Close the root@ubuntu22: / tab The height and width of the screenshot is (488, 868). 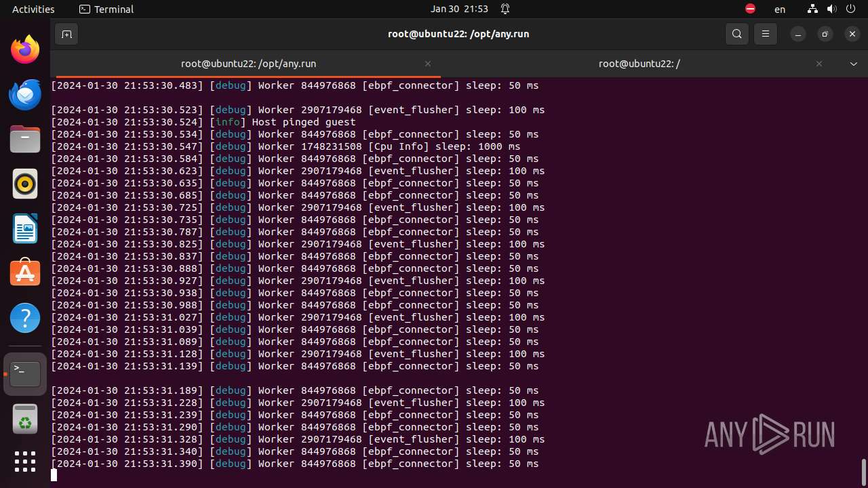tap(819, 64)
